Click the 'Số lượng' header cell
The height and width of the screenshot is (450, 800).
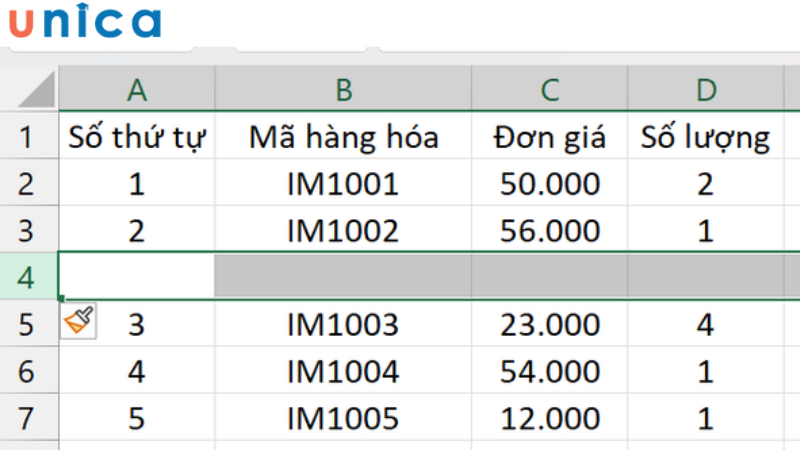tap(706, 136)
